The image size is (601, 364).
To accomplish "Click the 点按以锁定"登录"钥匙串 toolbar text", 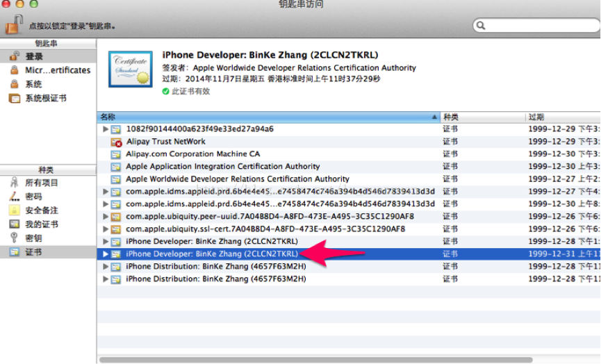I will pos(72,26).
